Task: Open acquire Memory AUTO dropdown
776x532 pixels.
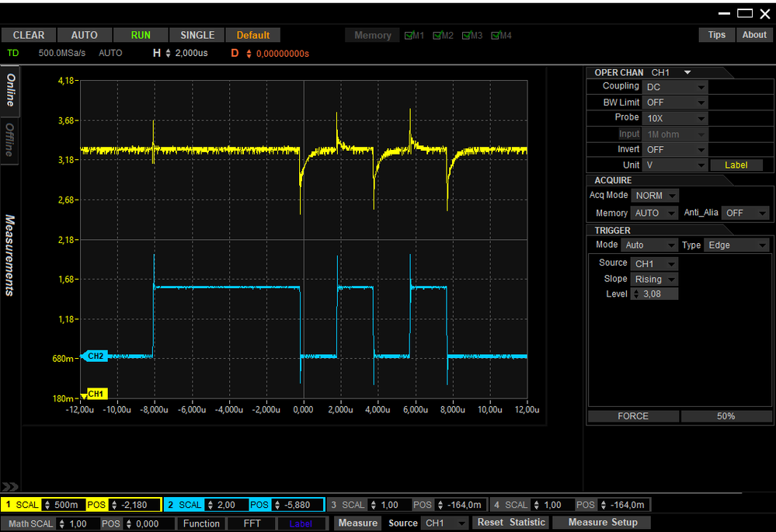Action: 654,213
